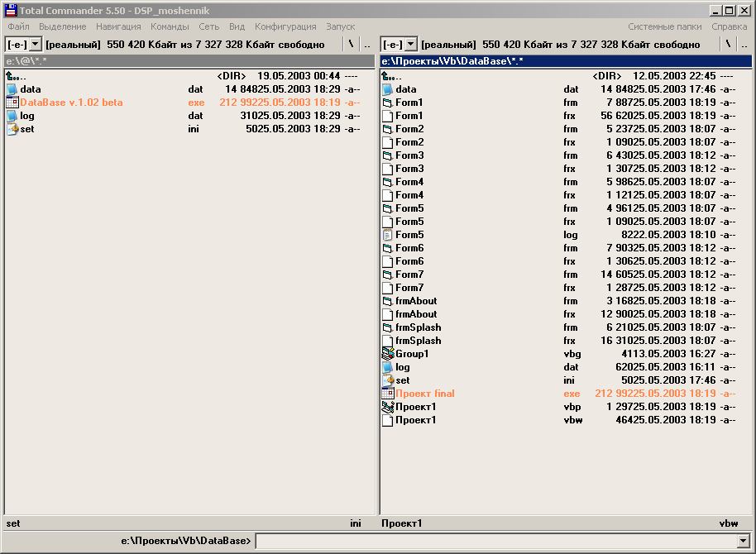Screen dimensions: 756x554
Task: Click the Form3 frm form icon
Action: tap(387, 155)
